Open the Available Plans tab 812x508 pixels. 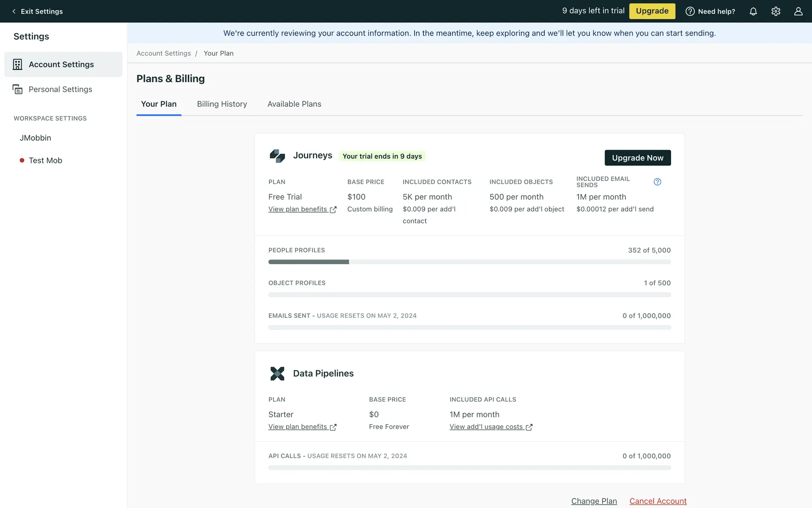click(x=294, y=104)
